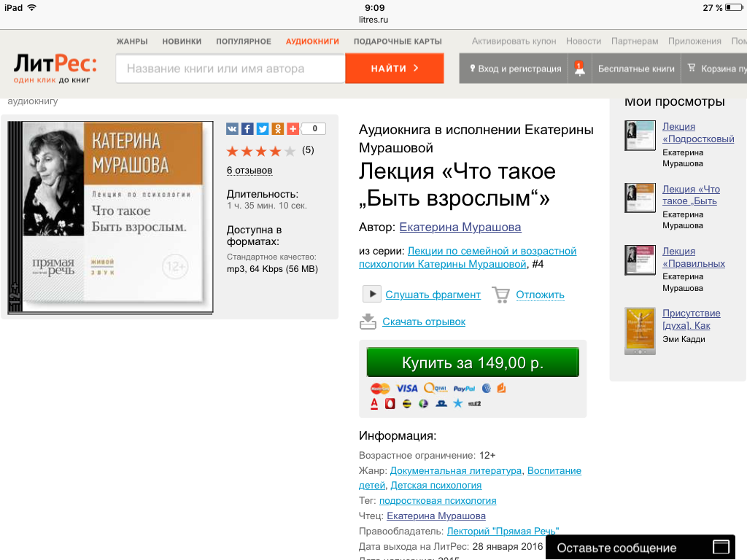Open Лекция «Правильных viewed item link
The image size is (747, 560).
pyautogui.click(x=694, y=257)
